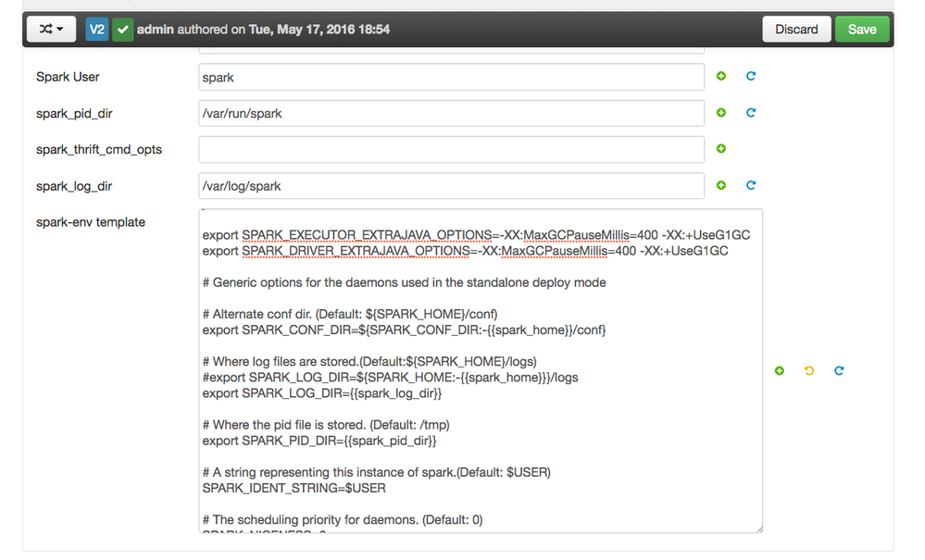
Task: Add override for spark-env template
Action: point(780,371)
